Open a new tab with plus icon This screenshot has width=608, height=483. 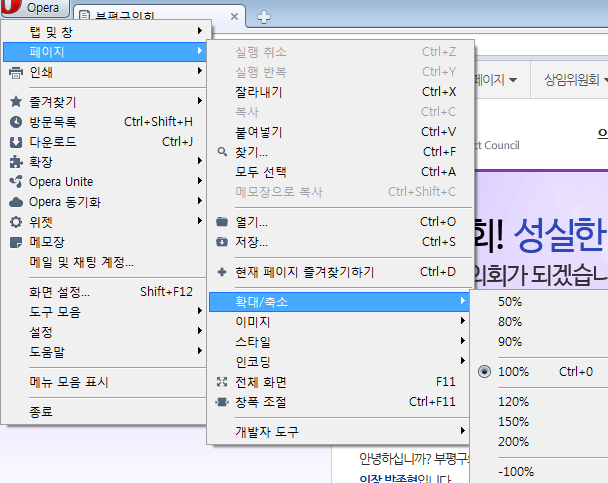pyautogui.click(x=264, y=17)
